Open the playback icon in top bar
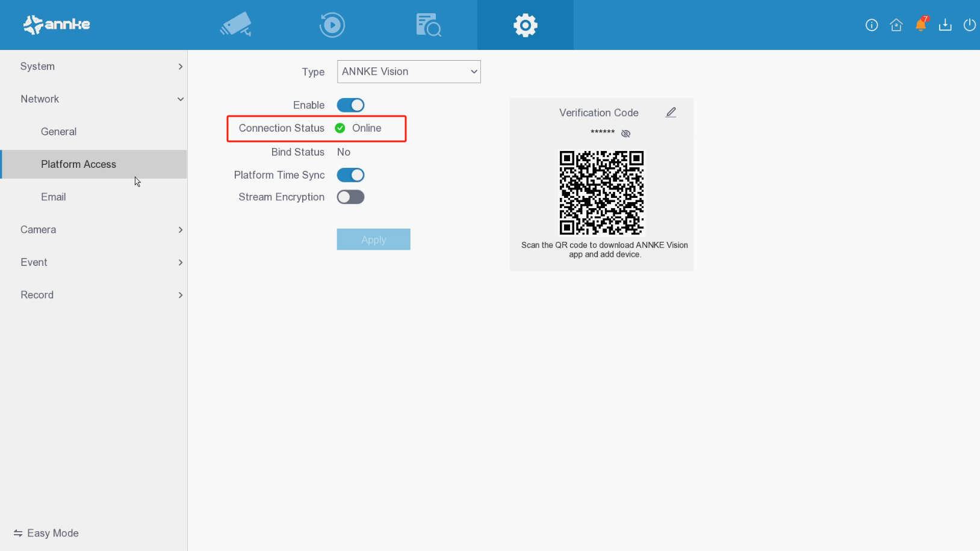 tap(332, 25)
